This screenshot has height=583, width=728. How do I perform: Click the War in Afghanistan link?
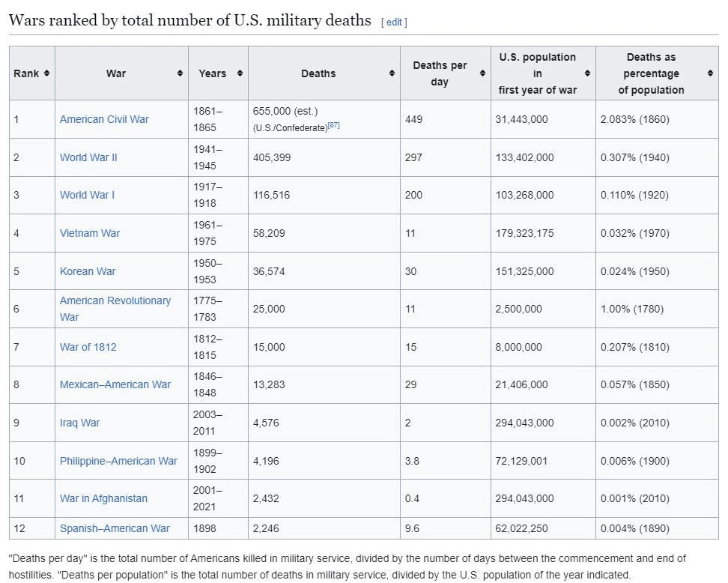[x=103, y=498]
